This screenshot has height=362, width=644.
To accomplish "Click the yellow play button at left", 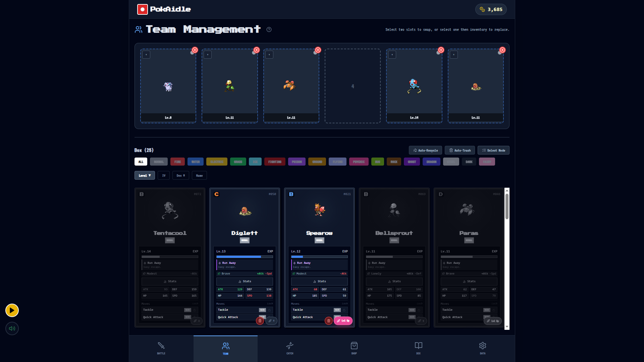I will 12,310.
